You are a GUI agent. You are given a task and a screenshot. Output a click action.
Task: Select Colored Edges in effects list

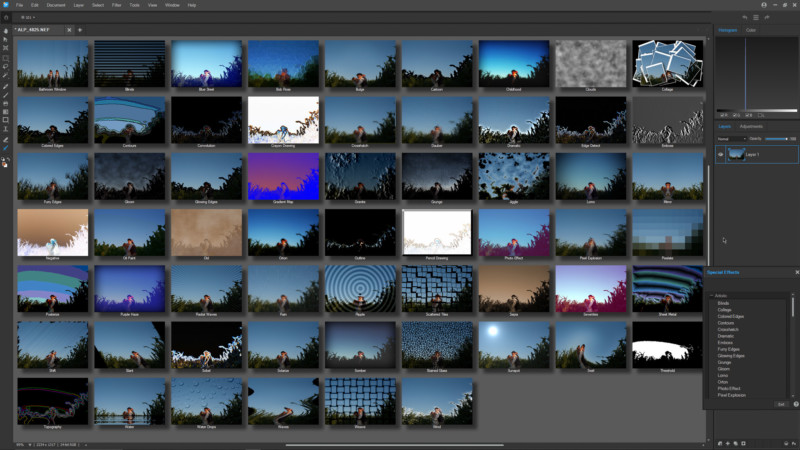(731, 316)
